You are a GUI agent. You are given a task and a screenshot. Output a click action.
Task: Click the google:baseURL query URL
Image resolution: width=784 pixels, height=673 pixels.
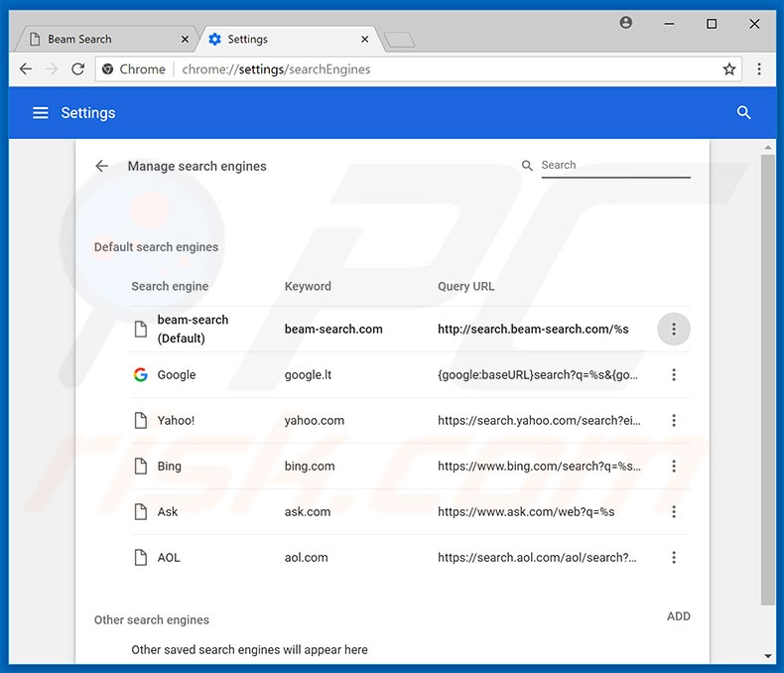tap(538, 374)
